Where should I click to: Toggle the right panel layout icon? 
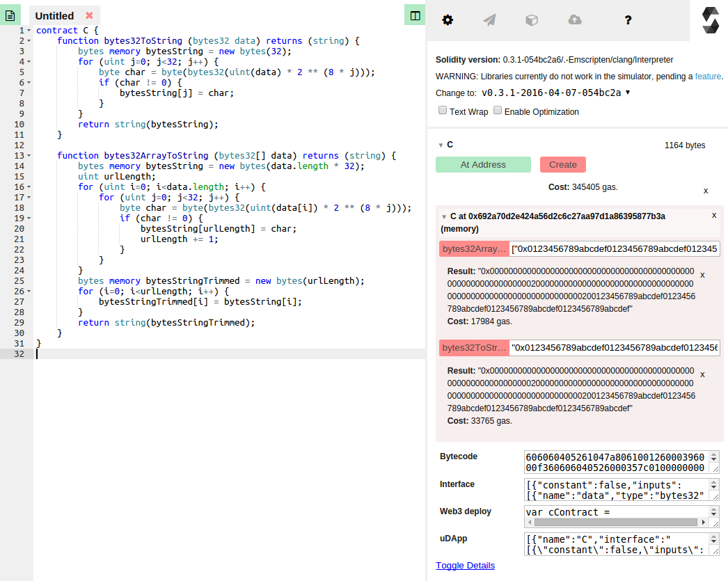tap(416, 15)
